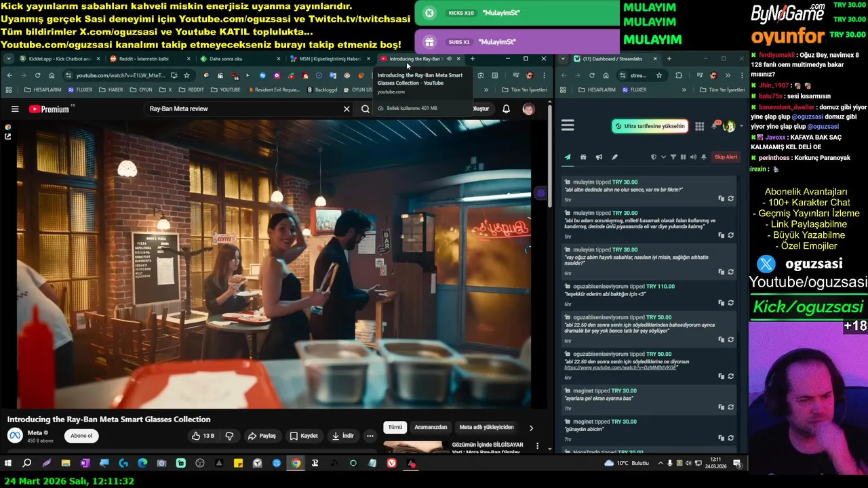
Task: Replay the first mulayim TRY 30.00 tip alert
Action: (730, 199)
